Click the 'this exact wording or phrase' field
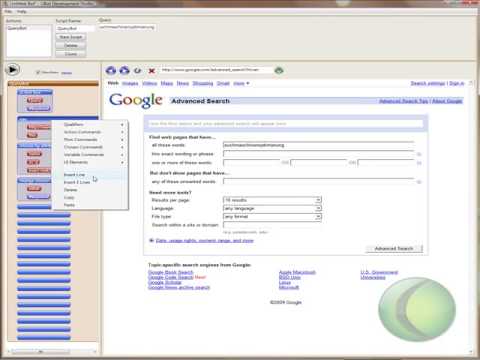This screenshot has height=360, width=480. pyautogui.click(x=318, y=154)
